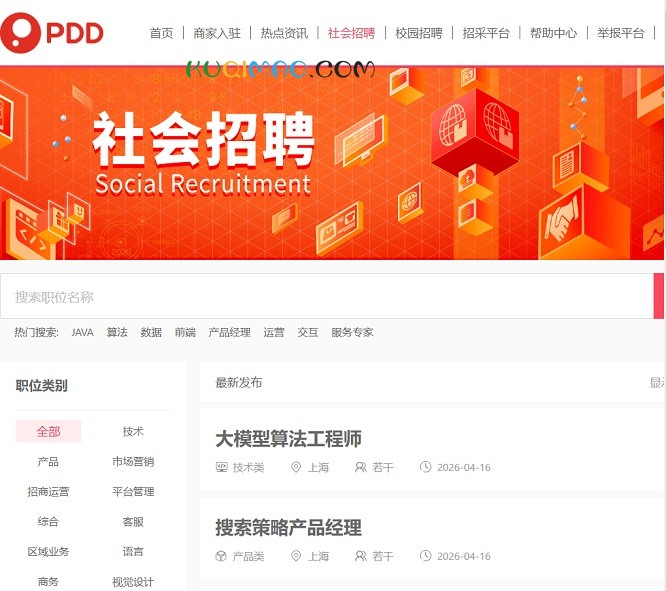Click the 社会招聘 Social Recruitment banner
This screenshot has width=666, height=591.
(x=332, y=163)
